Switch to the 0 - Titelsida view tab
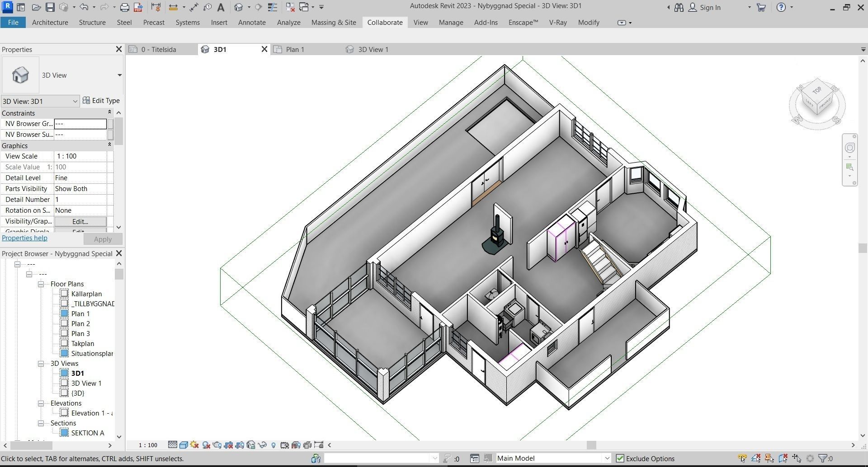 [159, 49]
